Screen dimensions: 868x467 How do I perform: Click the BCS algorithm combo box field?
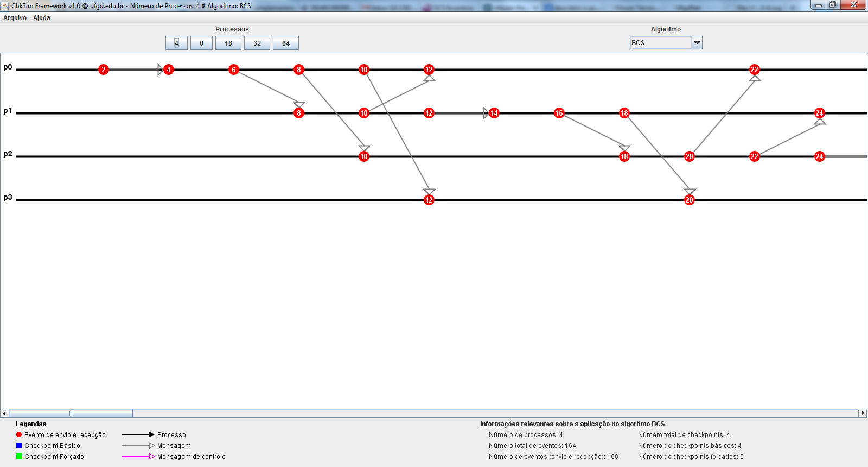(661, 42)
